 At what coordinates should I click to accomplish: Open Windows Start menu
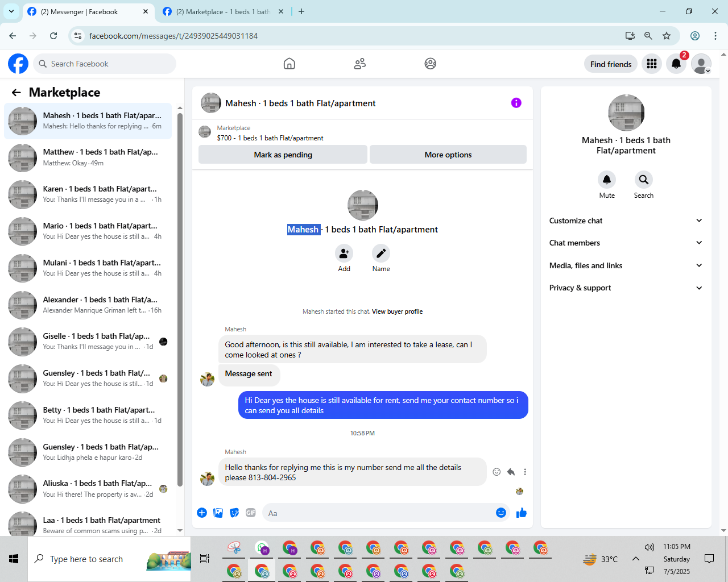pyautogui.click(x=14, y=559)
